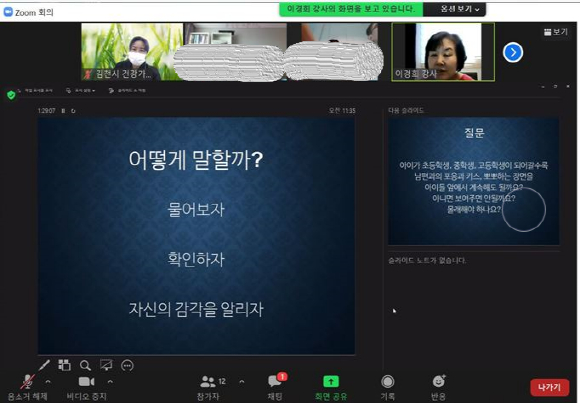Start screen share with the green icon
The height and width of the screenshot is (403, 580).
331,382
